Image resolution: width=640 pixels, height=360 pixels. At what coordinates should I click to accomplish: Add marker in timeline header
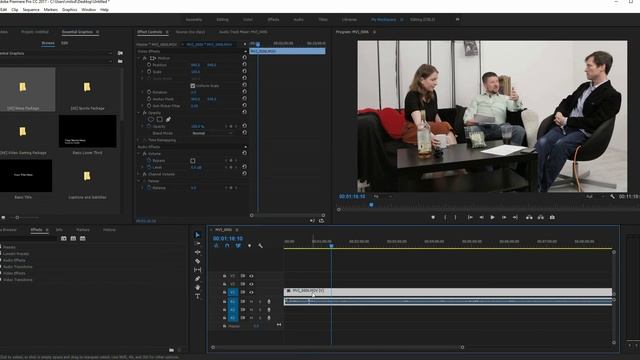tap(249, 246)
